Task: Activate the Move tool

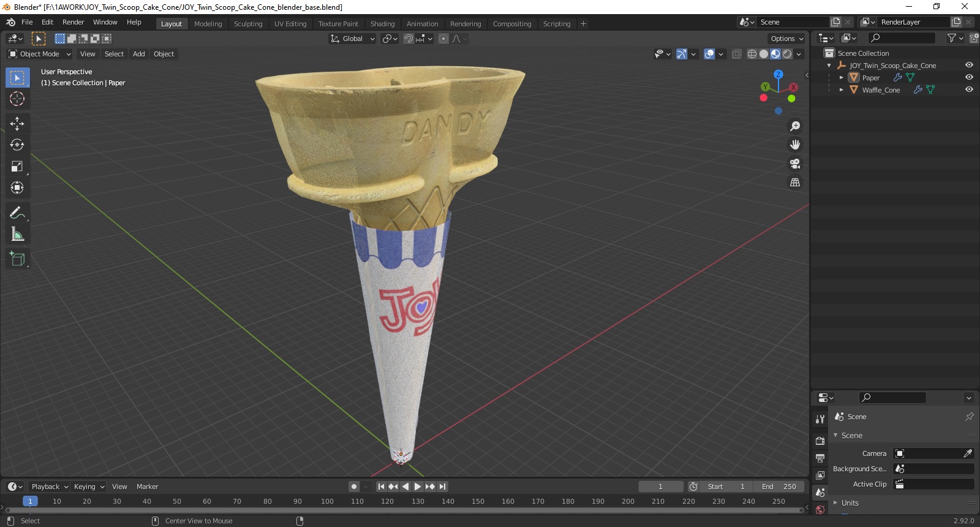Action: (17, 124)
